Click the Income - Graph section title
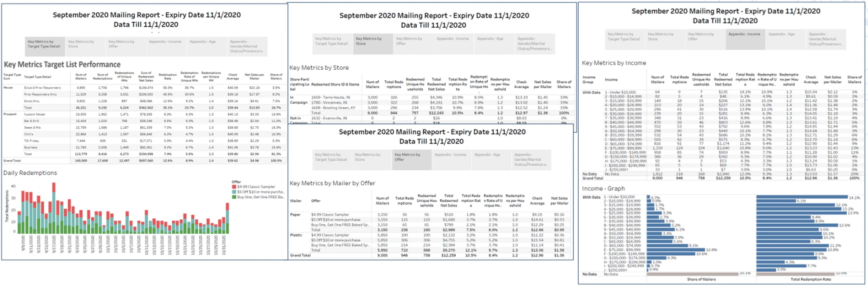Image resolution: width=868 pixels, height=288 pixels. pyautogui.click(x=603, y=188)
